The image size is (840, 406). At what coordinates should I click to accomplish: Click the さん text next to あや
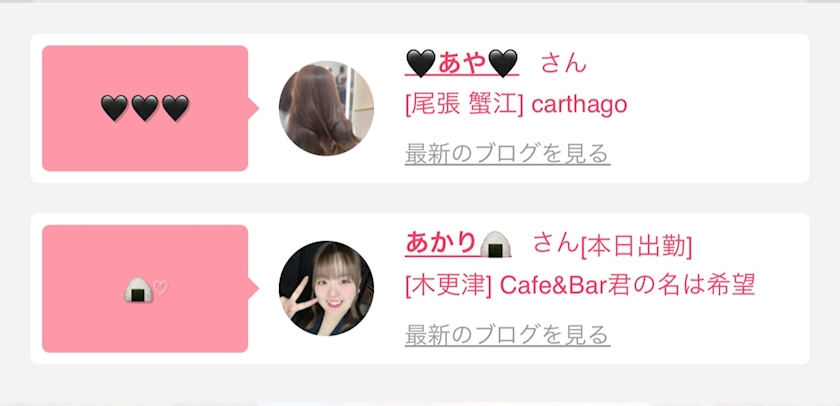click(564, 64)
